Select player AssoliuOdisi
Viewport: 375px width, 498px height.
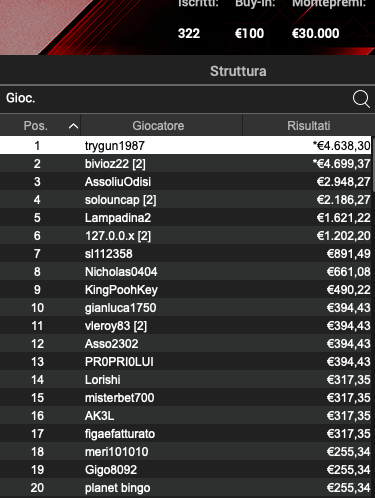pyautogui.click(x=185, y=181)
